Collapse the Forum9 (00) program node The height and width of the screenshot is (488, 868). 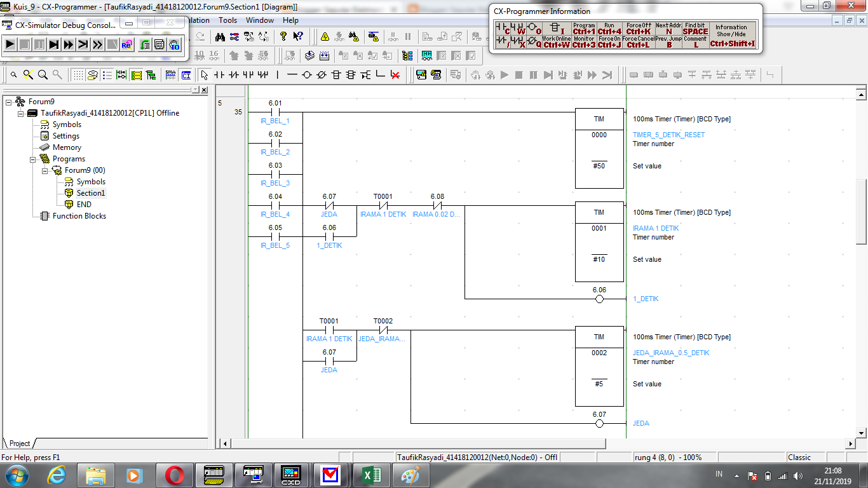point(43,170)
